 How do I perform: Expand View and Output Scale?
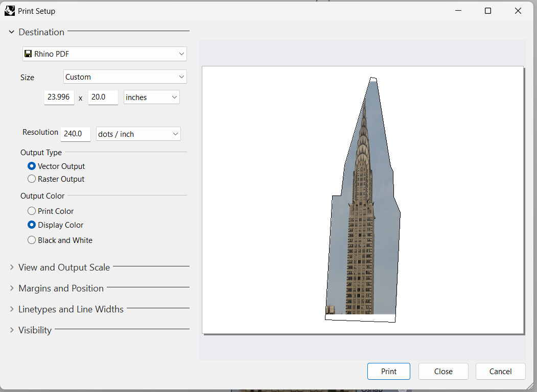pyautogui.click(x=11, y=267)
